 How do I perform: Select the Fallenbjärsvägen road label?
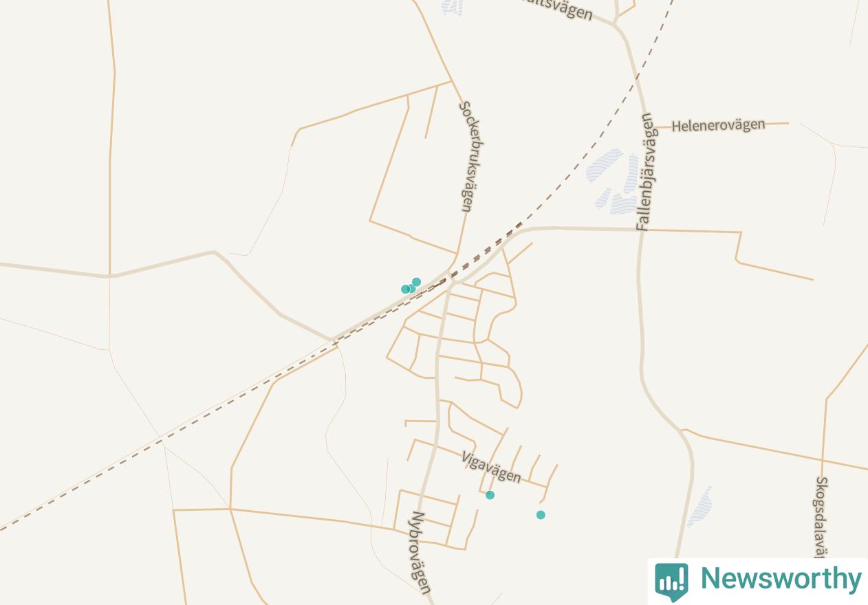pos(647,172)
